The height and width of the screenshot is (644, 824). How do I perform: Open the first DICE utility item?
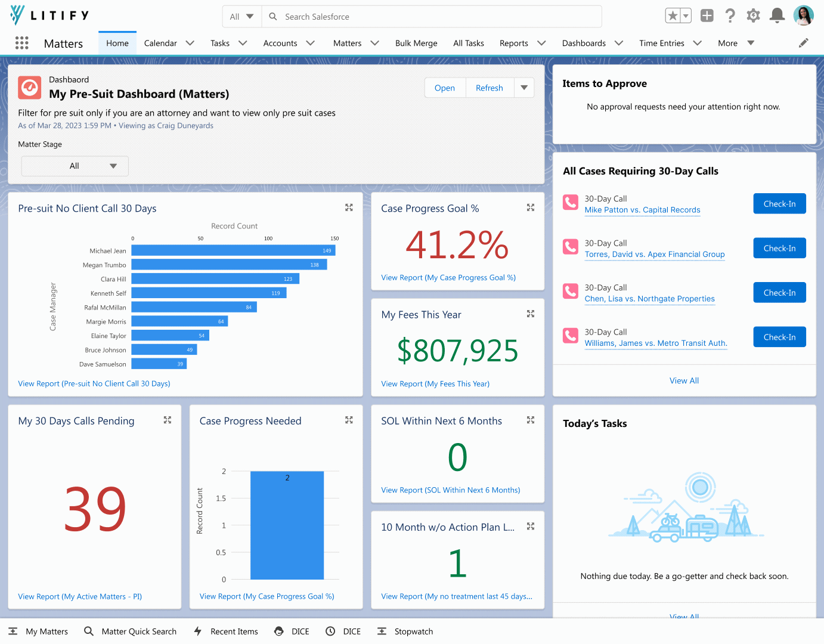[292, 631]
